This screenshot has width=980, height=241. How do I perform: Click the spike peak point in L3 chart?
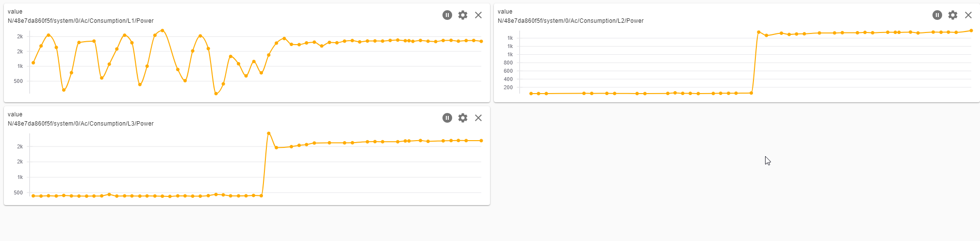269,133
